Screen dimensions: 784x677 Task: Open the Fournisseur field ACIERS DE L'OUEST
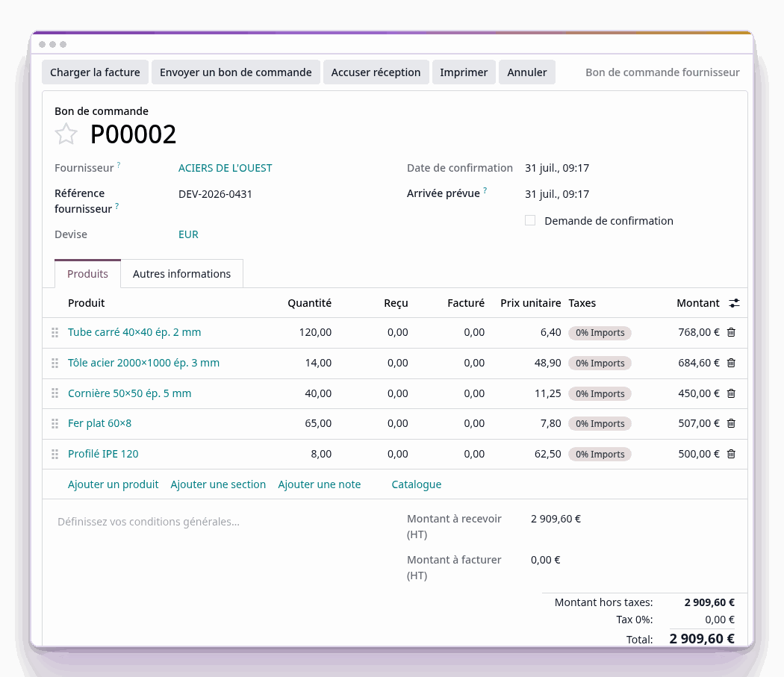pos(225,168)
